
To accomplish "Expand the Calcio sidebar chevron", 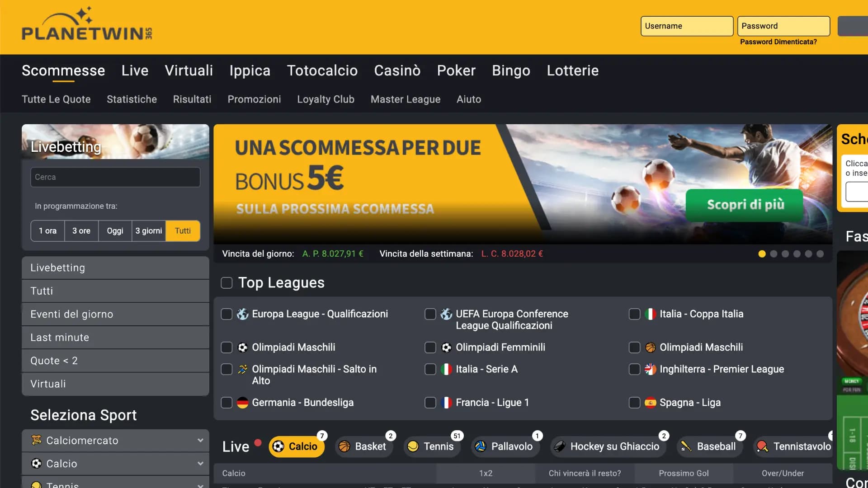I will coord(200,464).
